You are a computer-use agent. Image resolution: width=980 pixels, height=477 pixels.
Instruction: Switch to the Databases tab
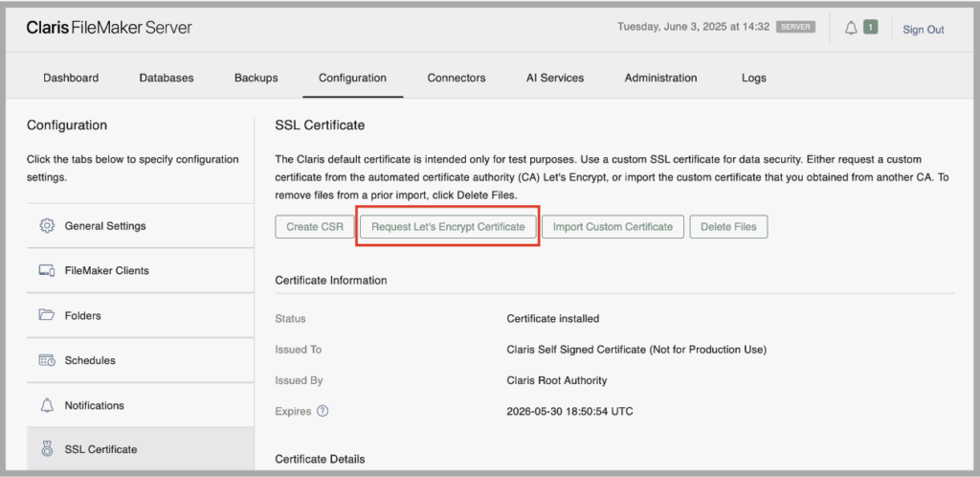tap(167, 79)
